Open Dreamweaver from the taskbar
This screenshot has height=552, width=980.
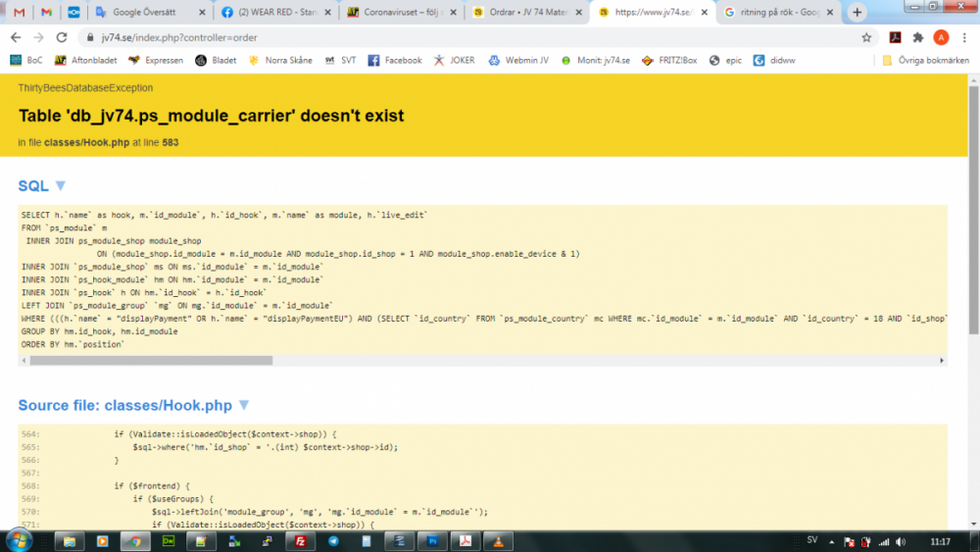(169, 541)
